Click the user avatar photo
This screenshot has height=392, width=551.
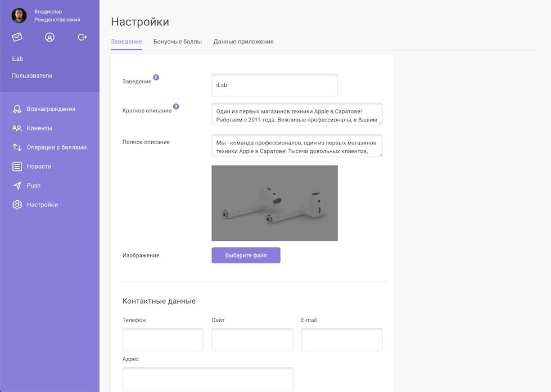19,16
